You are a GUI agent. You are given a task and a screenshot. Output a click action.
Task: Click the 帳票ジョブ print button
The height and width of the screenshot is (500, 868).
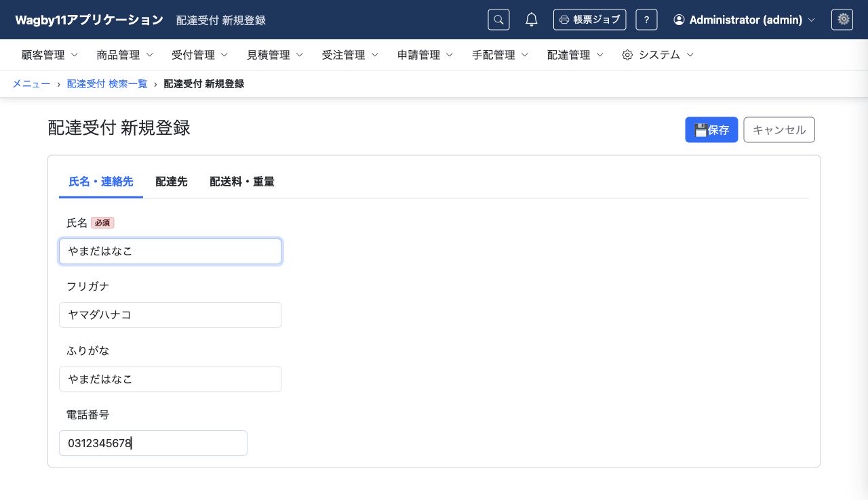(x=589, y=20)
